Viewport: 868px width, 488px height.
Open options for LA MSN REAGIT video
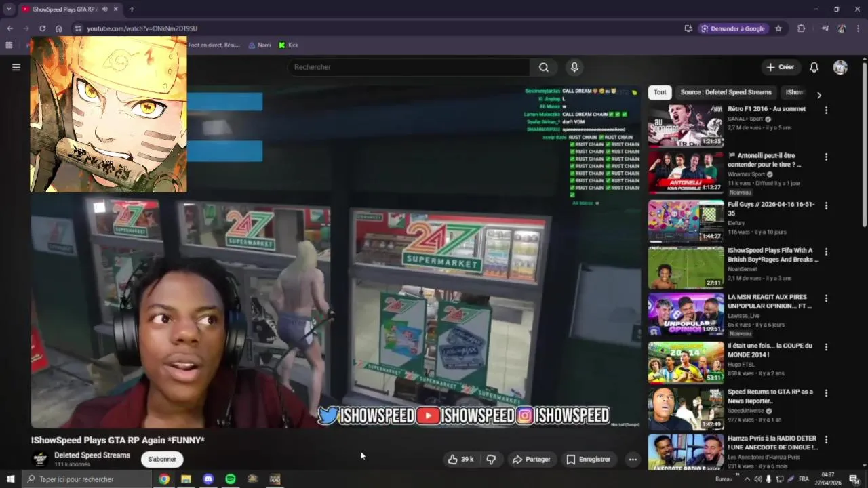click(x=826, y=298)
